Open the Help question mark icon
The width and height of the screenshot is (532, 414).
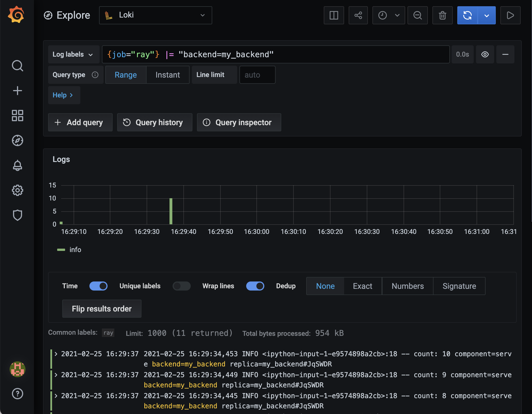click(17, 394)
